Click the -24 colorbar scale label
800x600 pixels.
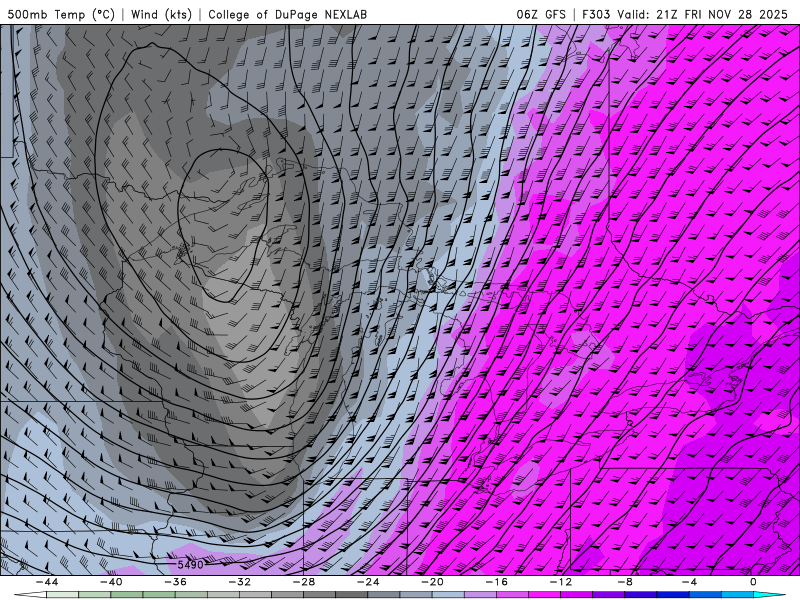pos(368,582)
